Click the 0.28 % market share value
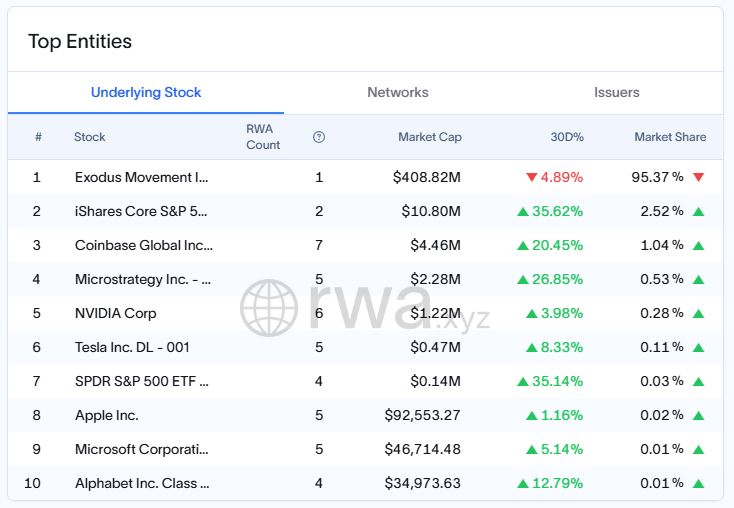Image resolution: width=734 pixels, height=508 pixels. (662, 313)
